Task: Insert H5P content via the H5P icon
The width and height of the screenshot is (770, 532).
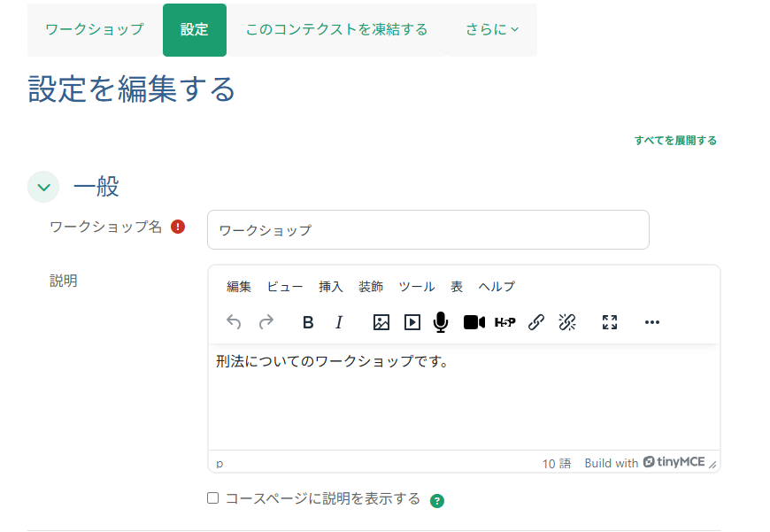Action: (505, 322)
